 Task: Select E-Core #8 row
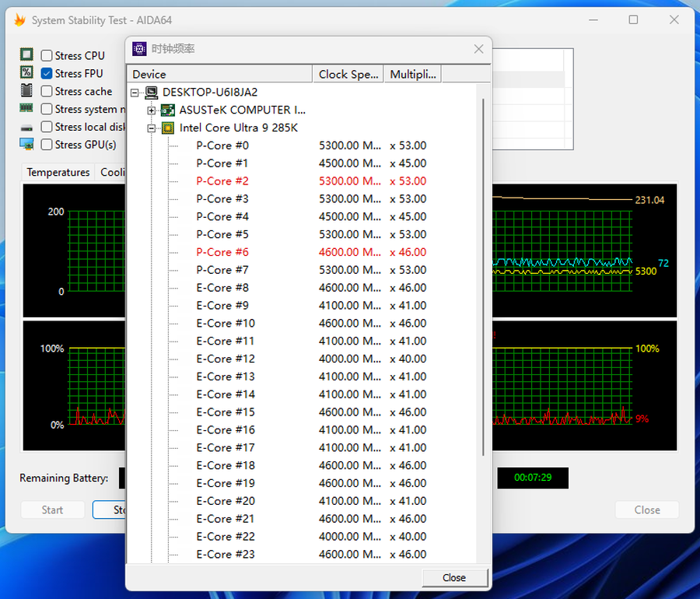coord(310,288)
